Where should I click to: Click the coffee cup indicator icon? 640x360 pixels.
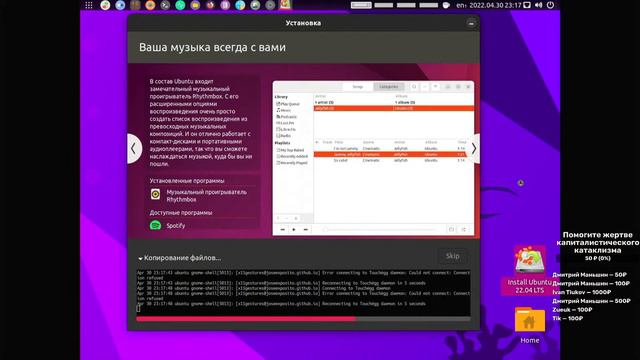pyautogui.click(x=446, y=5)
